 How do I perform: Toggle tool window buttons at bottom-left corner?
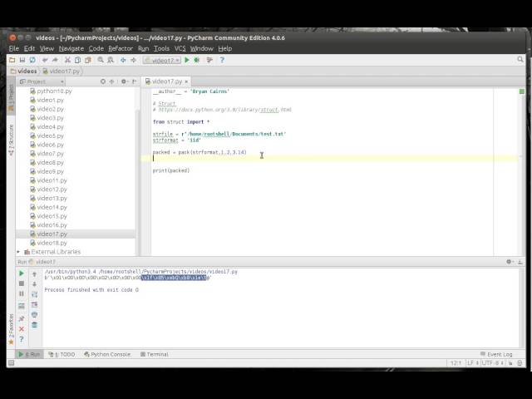(11, 363)
